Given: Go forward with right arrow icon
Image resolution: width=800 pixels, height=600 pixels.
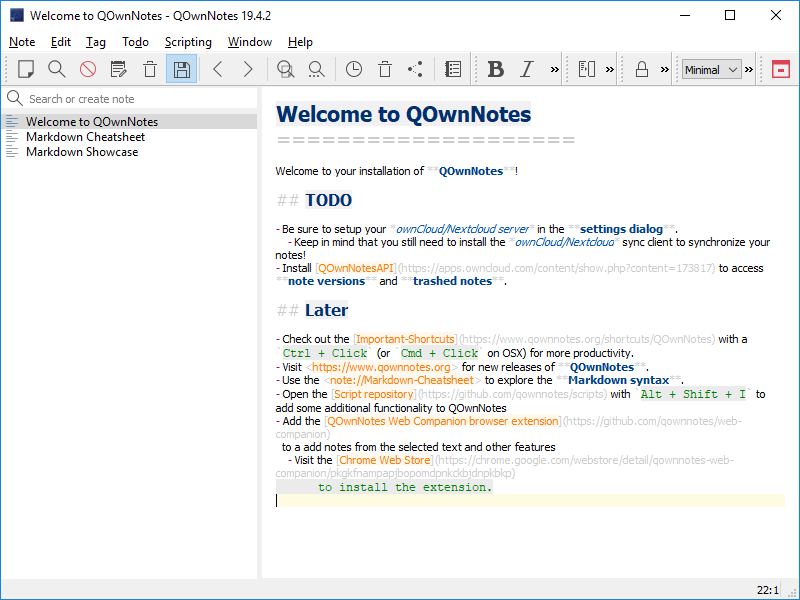Looking at the screenshot, I should [248, 69].
